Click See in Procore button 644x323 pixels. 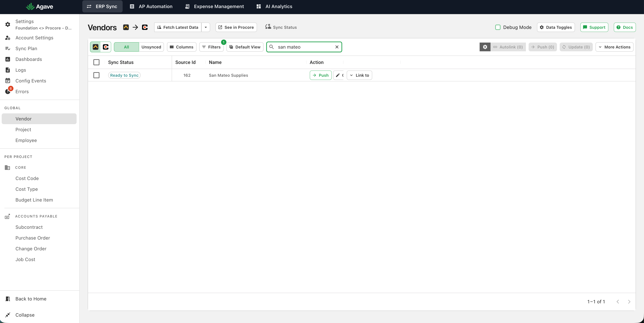point(236,27)
